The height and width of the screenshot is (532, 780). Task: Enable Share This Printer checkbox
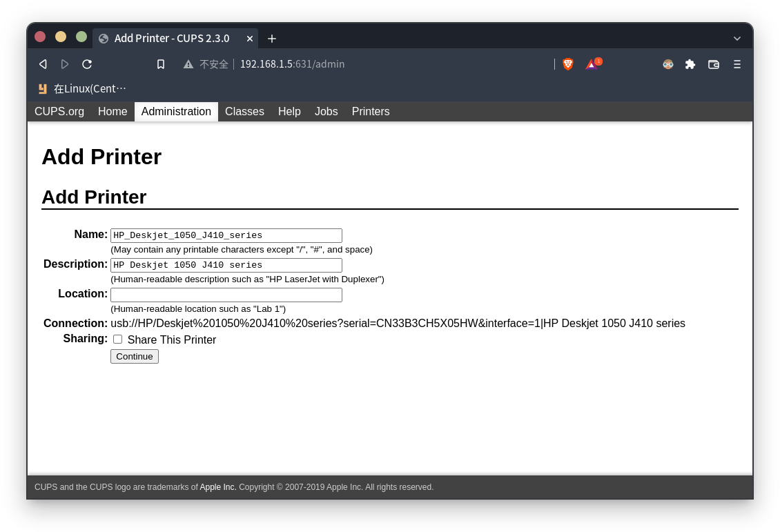(x=118, y=339)
